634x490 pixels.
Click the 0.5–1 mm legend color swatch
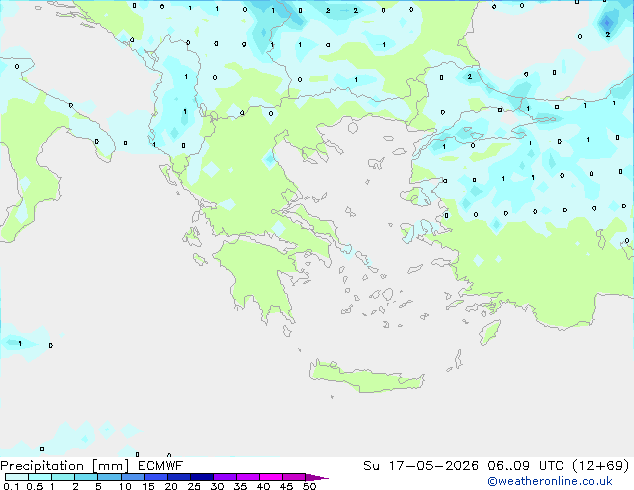pyautogui.click(x=40, y=477)
